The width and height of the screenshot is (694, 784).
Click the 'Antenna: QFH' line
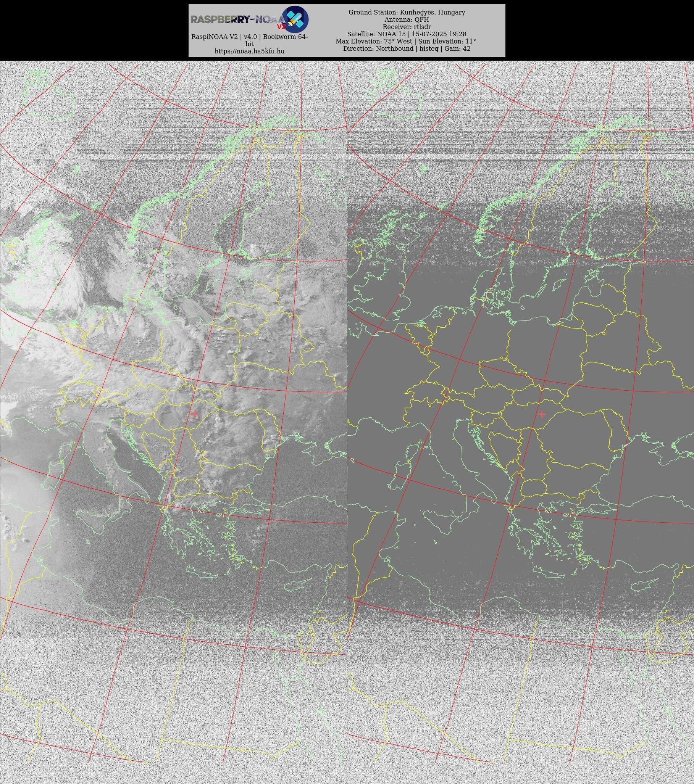pyautogui.click(x=407, y=19)
